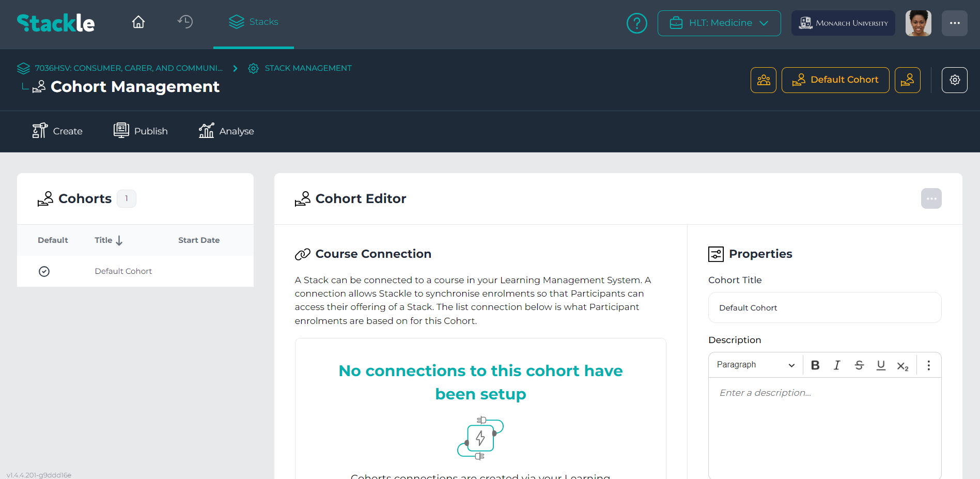
Task: Open course 7036HSV breadcrumb link
Action: point(129,68)
